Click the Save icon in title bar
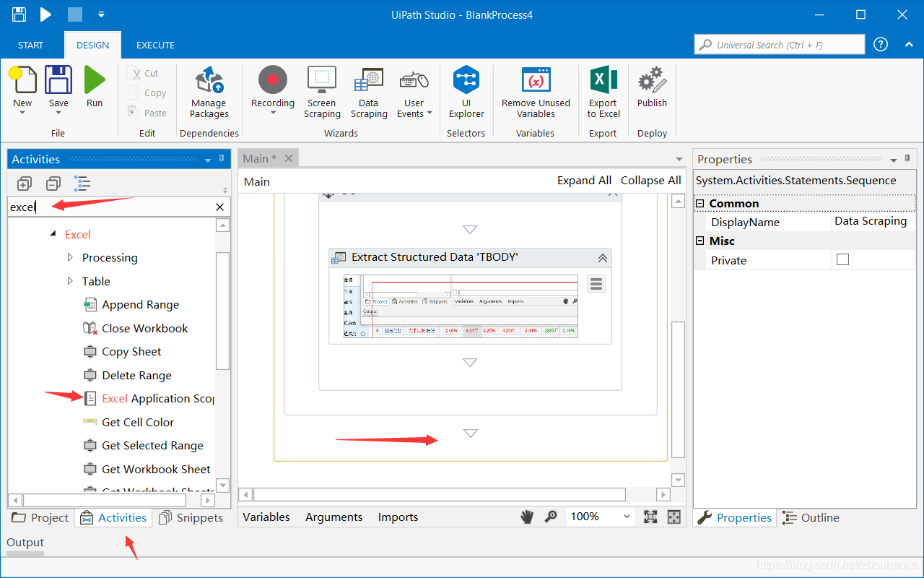The height and width of the screenshot is (578, 924). point(19,14)
